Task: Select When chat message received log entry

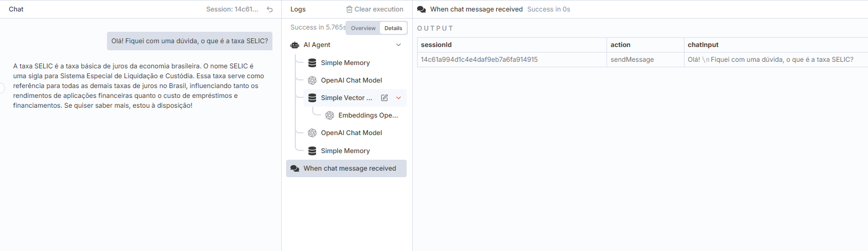Action: [x=349, y=168]
